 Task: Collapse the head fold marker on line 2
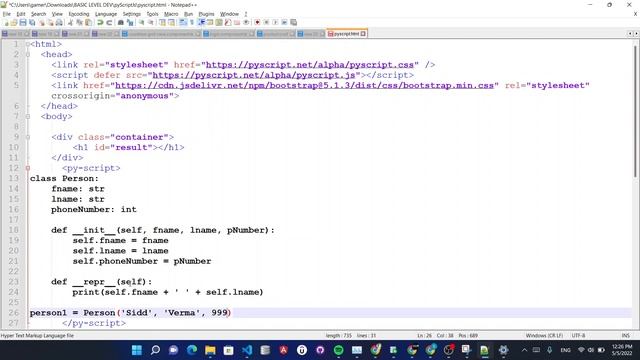pyautogui.click(x=28, y=54)
